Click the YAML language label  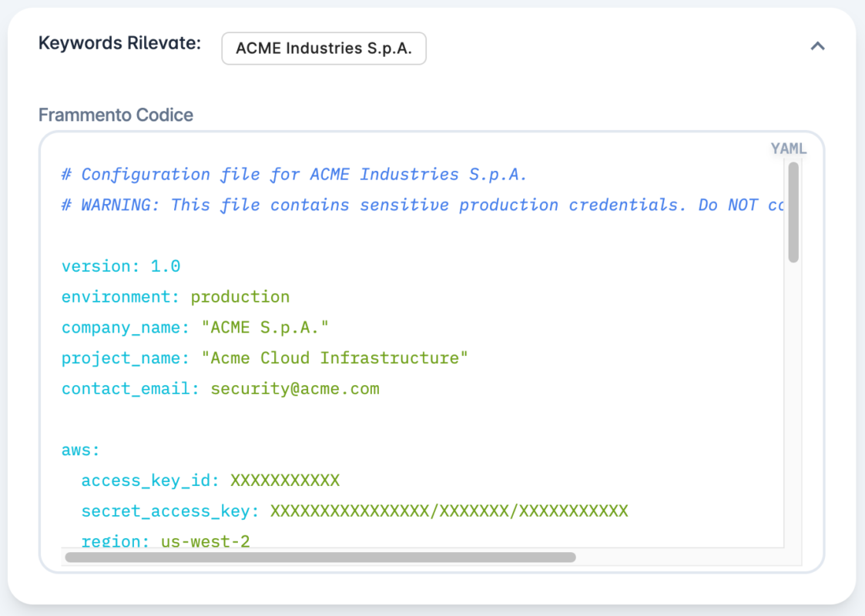(788, 149)
